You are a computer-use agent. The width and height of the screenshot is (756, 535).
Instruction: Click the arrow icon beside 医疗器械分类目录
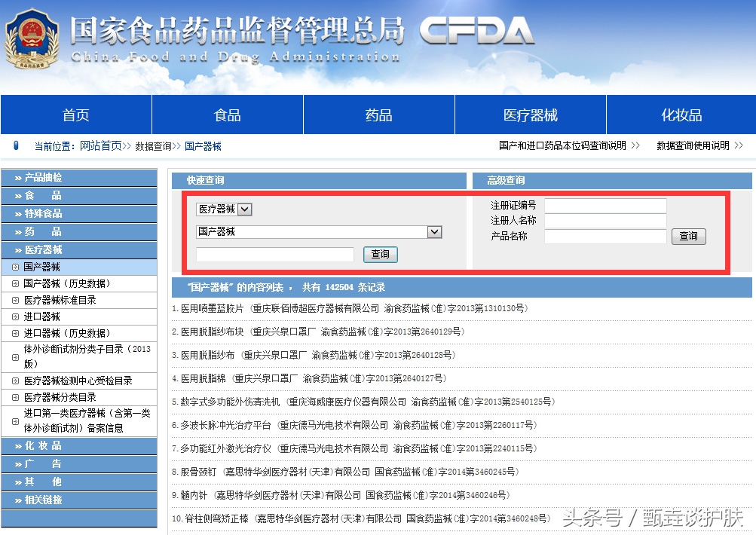point(15,397)
